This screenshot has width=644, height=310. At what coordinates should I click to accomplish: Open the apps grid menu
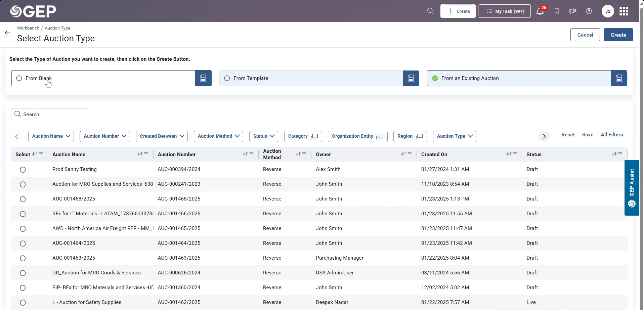coord(624,11)
